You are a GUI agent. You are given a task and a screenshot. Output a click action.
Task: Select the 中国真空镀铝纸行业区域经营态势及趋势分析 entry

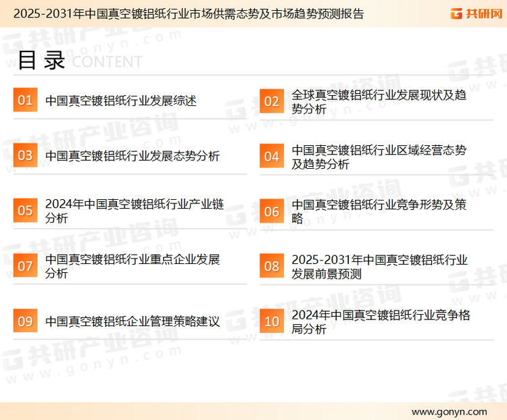tap(379, 157)
